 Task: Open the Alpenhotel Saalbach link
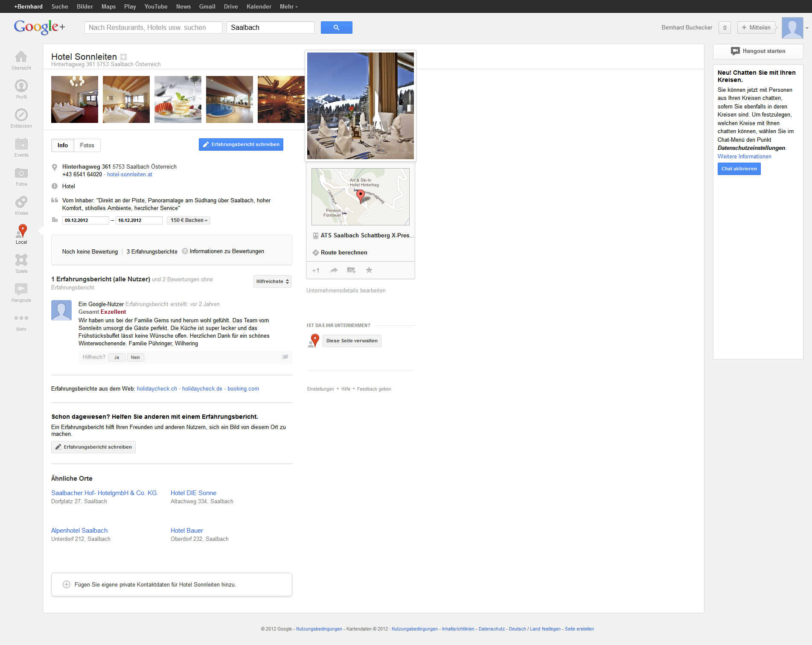[x=79, y=531]
